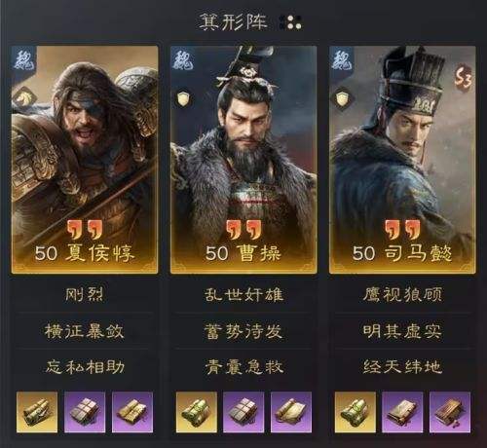
Task: Click the 魏 faction badge on 曹操
Action: pos(183,58)
